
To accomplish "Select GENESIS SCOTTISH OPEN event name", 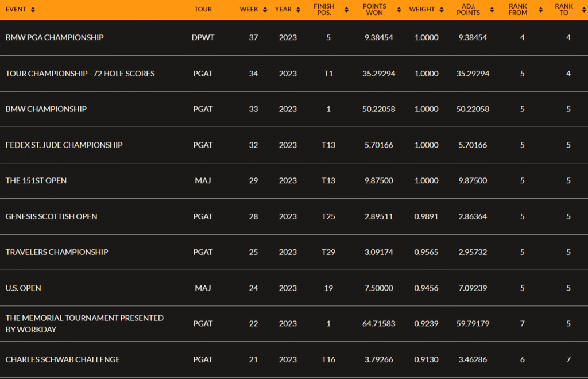I will click(x=51, y=216).
